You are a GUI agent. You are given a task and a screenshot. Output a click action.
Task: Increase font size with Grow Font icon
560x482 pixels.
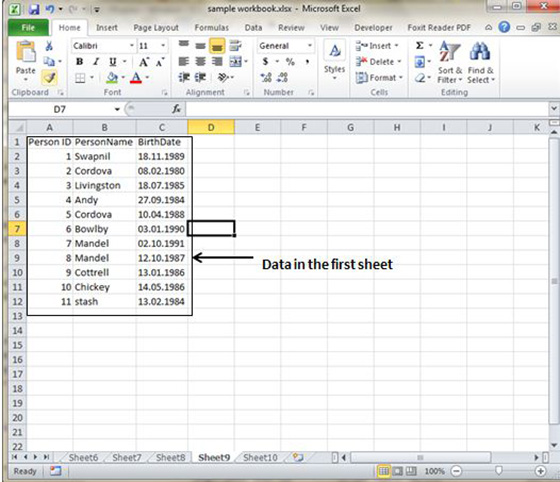(144, 62)
